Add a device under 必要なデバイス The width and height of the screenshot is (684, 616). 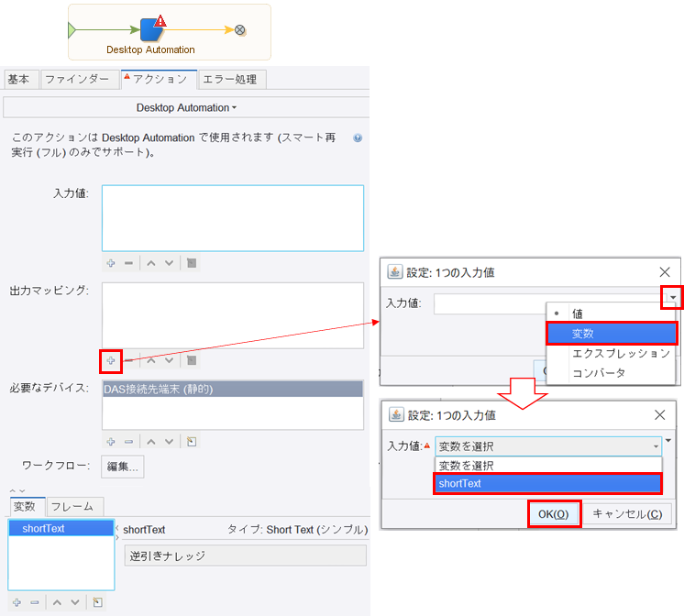click(x=111, y=442)
